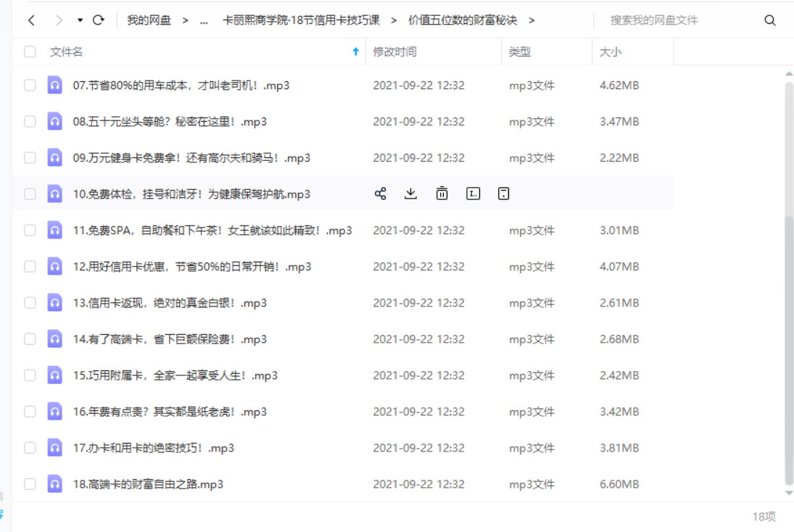Refresh the current folder listing
This screenshot has width=794, height=532.
pyautogui.click(x=98, y=20)
